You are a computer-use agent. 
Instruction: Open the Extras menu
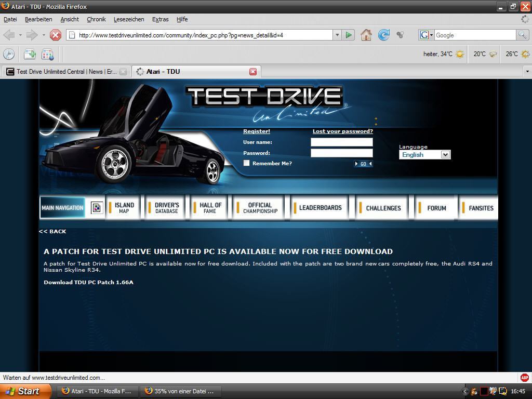[x=160, y=19]
